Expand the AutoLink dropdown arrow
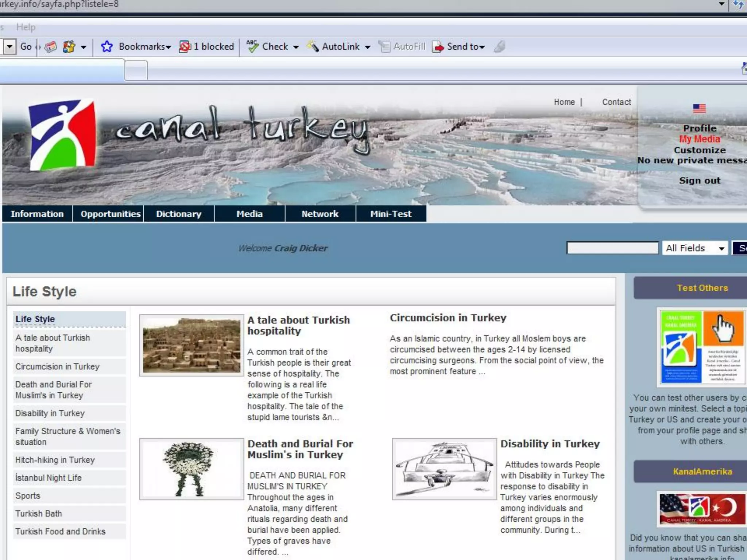747x560 pixels. pos(368,47)
